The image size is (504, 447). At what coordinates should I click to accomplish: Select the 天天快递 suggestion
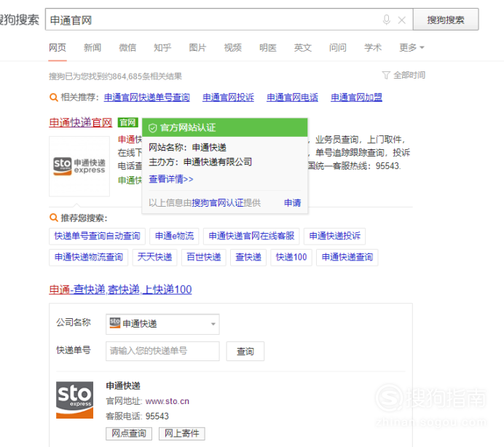pos(154,258)
